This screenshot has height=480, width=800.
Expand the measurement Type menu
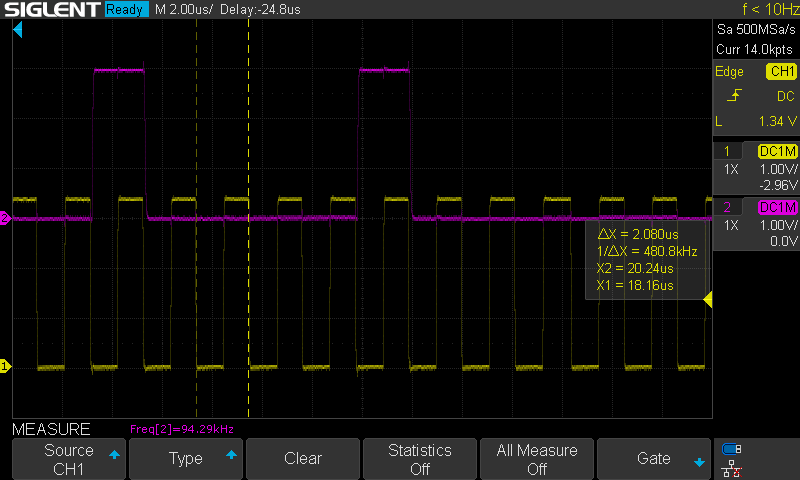click(x=186, y=459)
